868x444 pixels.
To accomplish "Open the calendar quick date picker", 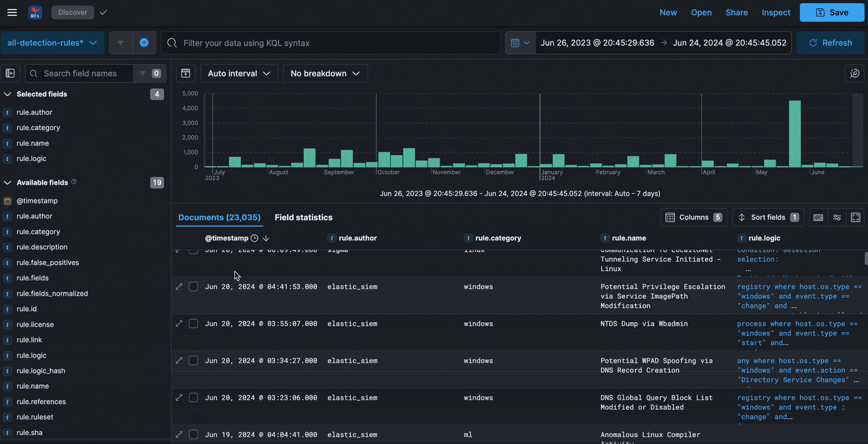I will [x=520, y=43].
